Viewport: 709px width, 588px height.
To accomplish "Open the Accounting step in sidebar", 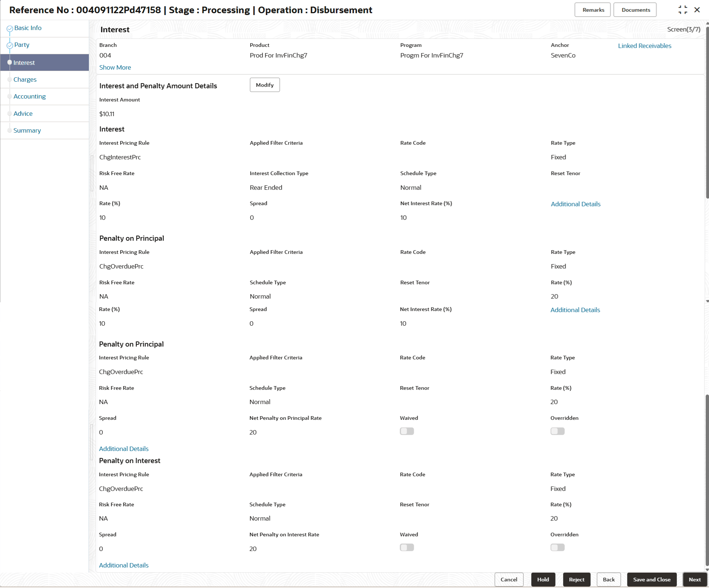I will point(29,96).
